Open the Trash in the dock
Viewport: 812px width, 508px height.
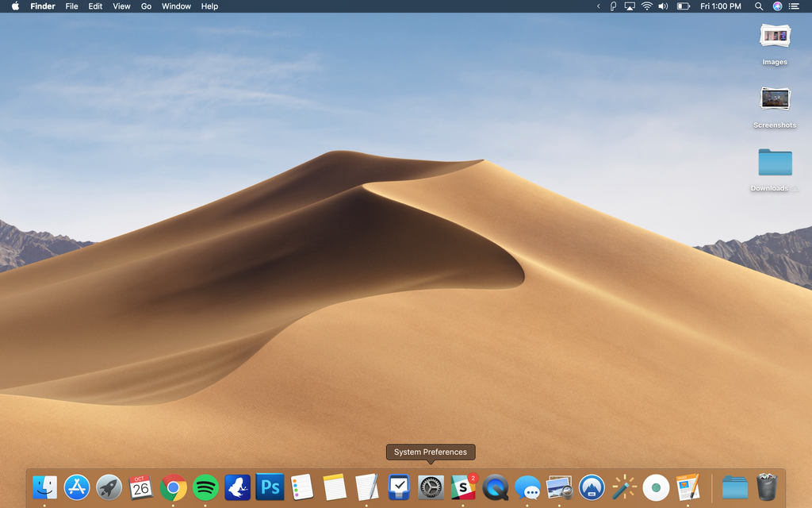(x=767, y=487)
